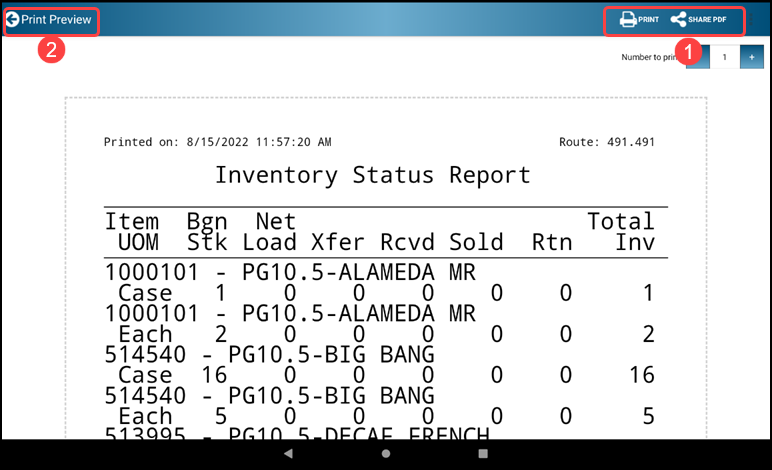Click the 'Route: 491.491' text
The height and width of the screenshot is (470, 772).
[x=607, y=142]
